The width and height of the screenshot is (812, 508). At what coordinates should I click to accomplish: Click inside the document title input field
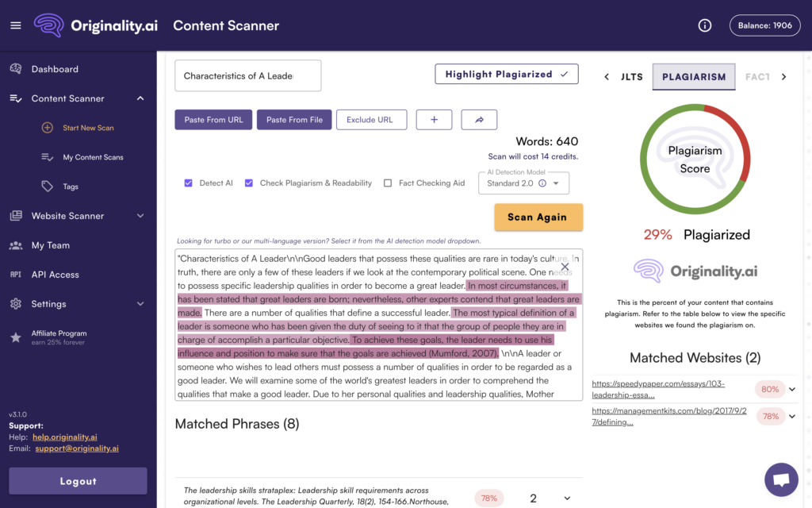tap(247, 75)
